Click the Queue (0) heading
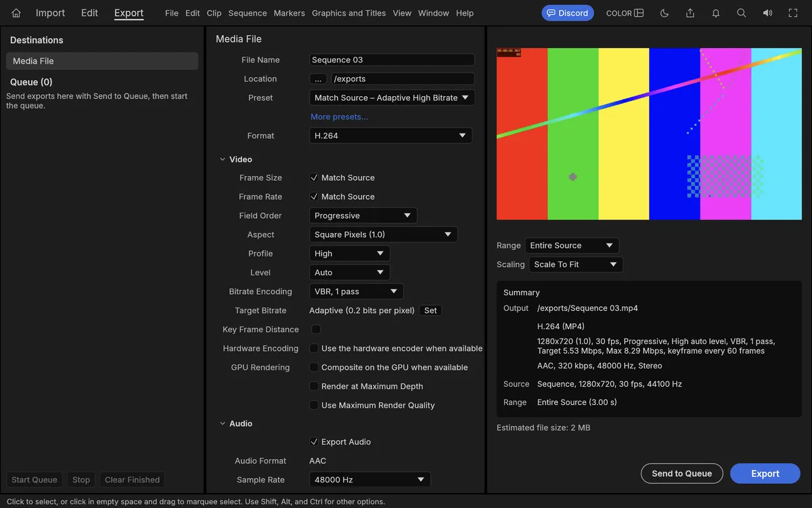 (31, 82)
